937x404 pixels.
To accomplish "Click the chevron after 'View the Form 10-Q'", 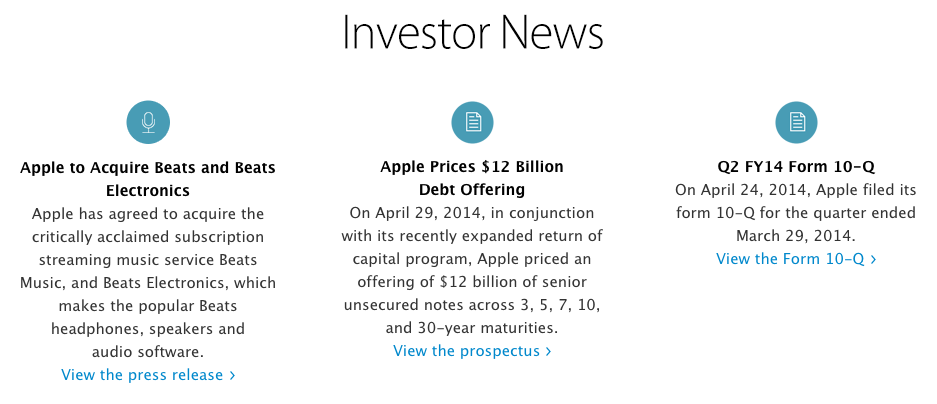I will 873,259.
